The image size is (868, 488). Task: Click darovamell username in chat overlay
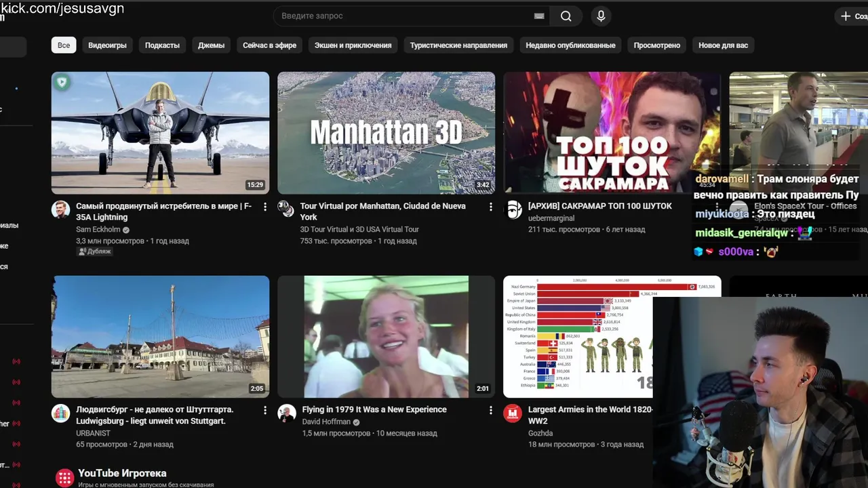[x=722, y=180]
